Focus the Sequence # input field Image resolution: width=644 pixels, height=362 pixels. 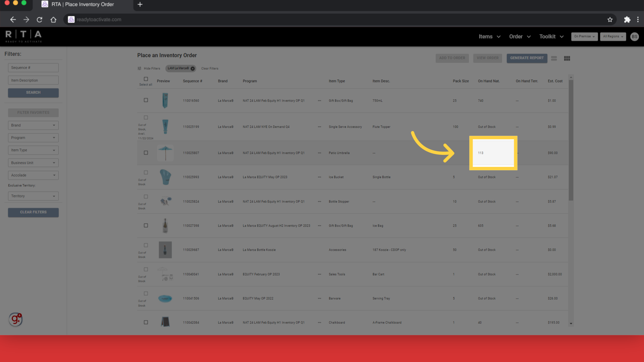pyautogui.click(x=33, y=68)
